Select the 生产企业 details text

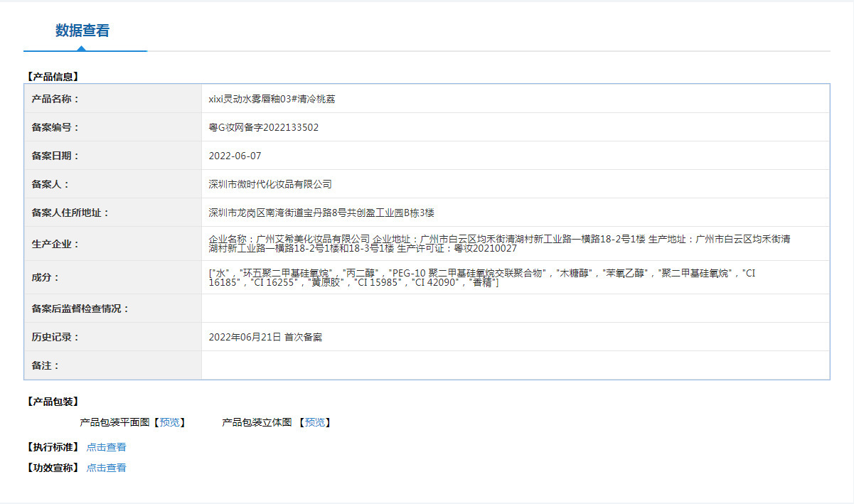click(x=500, y=244)
